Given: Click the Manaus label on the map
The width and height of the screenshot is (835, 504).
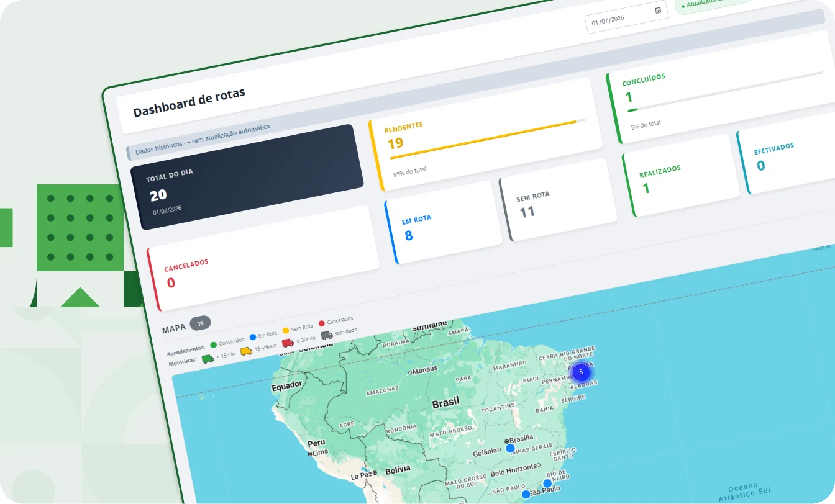Looking at the screenshot, I should click(424, 371).
